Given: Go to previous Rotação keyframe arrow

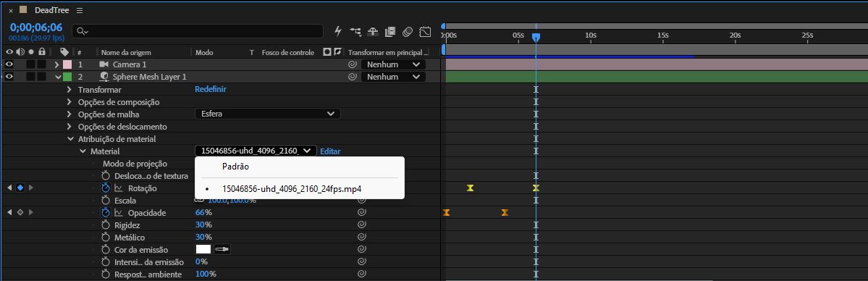Looking at the screenshot, I should point(9,188).
